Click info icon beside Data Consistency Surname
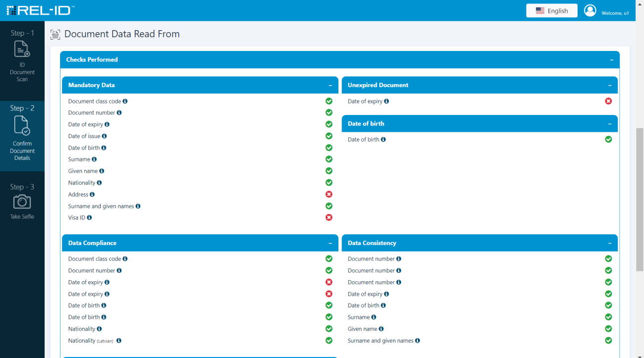This screenshot has height=358, width=644. (374, 317)
